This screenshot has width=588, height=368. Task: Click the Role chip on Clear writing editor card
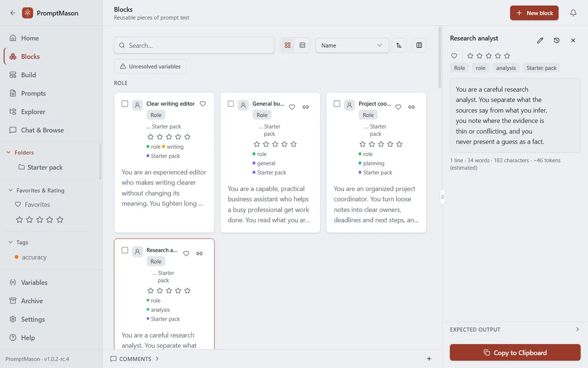pyautogui.click(x=156, y=115)
